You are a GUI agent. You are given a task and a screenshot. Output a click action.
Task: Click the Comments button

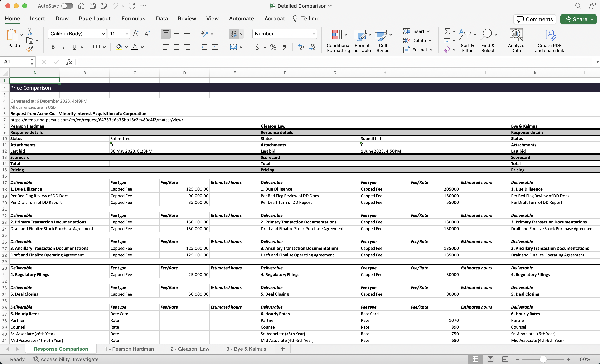click(x=535, y=19)
